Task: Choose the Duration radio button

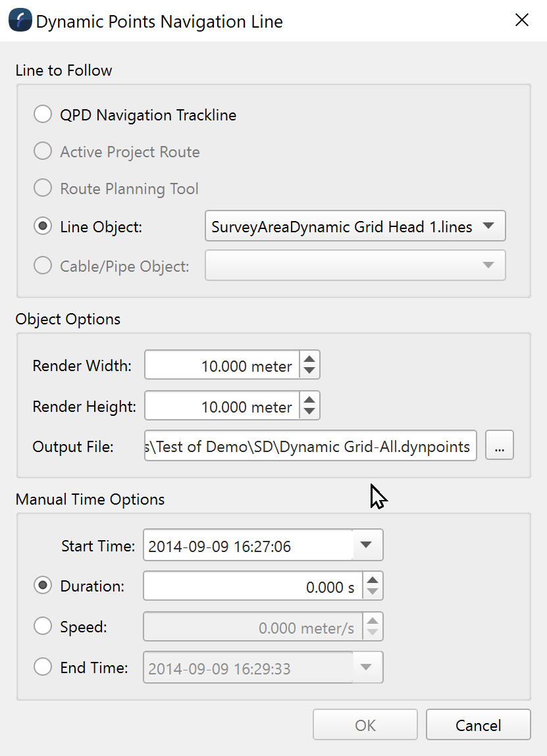Action: click(43, 586)
